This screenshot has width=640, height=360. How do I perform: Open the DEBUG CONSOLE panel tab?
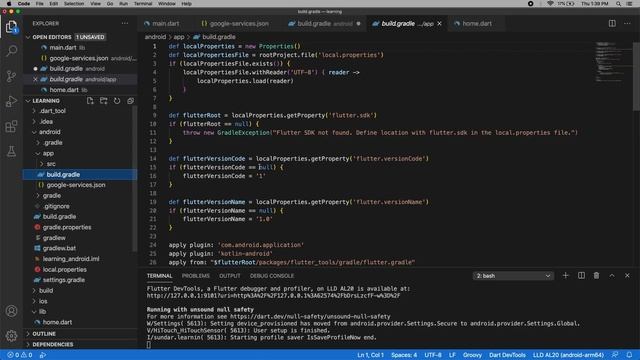pyautogui.click(x=272, y=276)
